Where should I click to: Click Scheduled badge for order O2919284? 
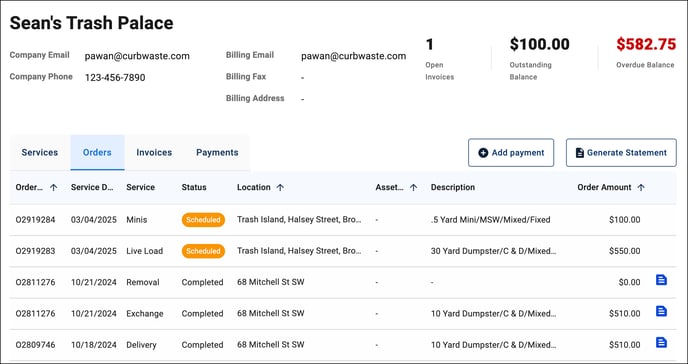(203, 220)
